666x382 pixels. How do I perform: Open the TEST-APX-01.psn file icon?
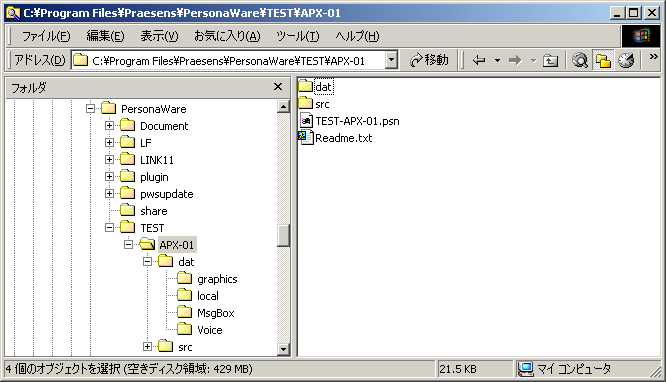point(306,121)
